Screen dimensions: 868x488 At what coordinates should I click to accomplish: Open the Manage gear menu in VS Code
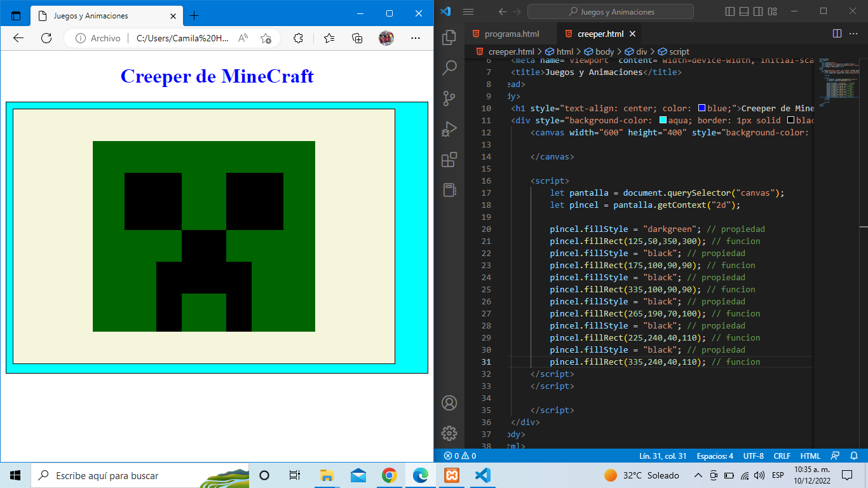point(449,433)
